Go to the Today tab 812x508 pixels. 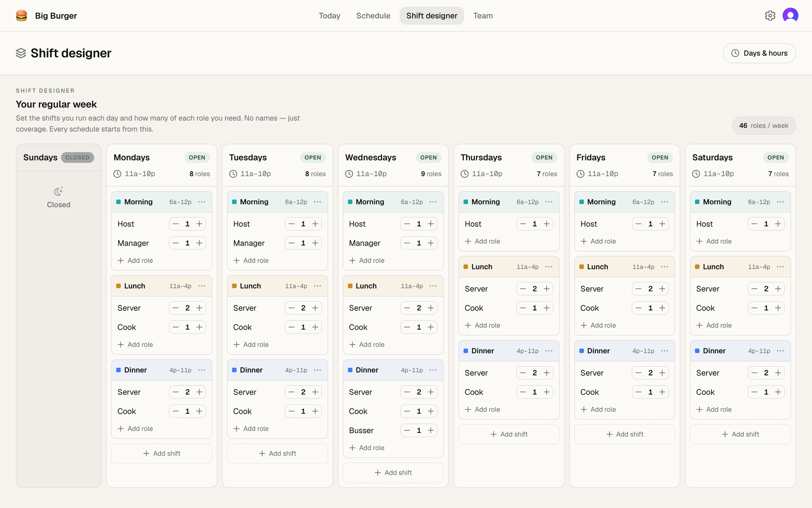coord(329,15)
